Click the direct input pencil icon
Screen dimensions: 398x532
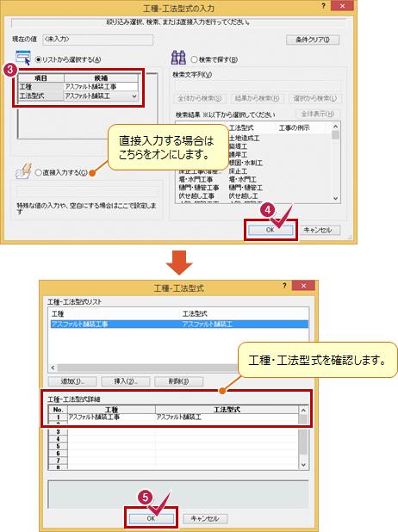click(x=23, y=171)
